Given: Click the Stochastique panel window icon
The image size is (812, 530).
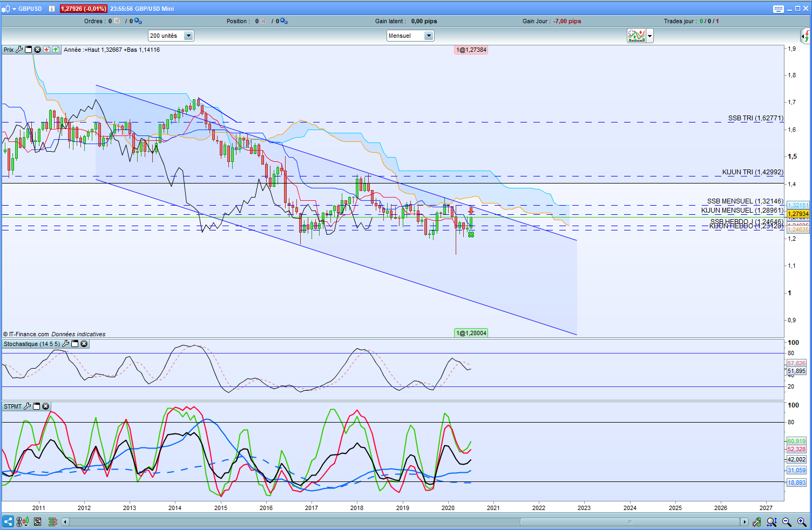Looking at the screenshot, I should [x=75, y=344].
